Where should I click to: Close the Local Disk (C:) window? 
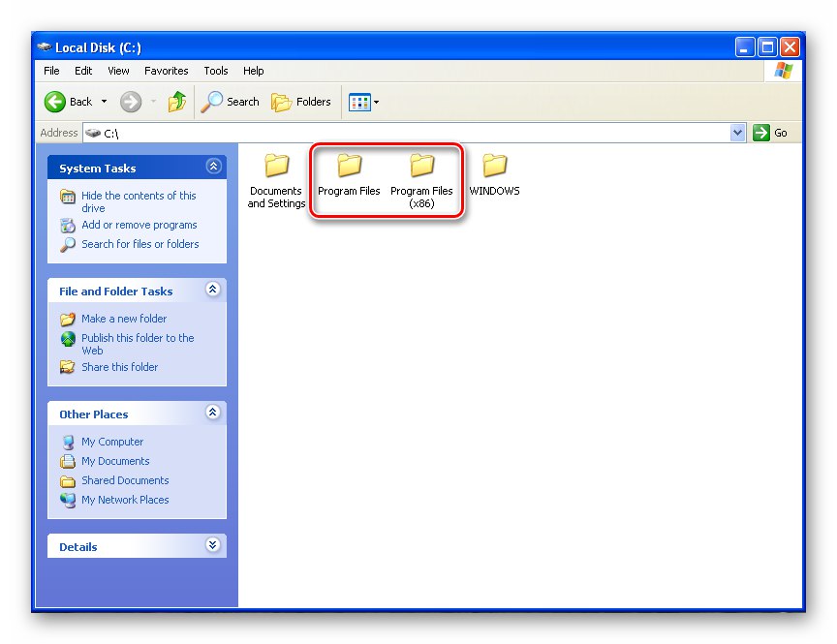click(x=790, y=46)
